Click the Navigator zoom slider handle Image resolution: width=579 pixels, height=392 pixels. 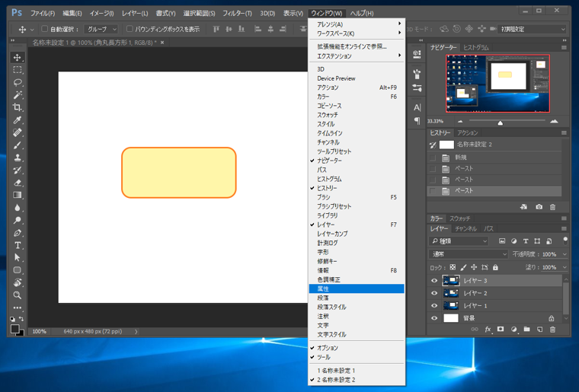coord(500,123)
